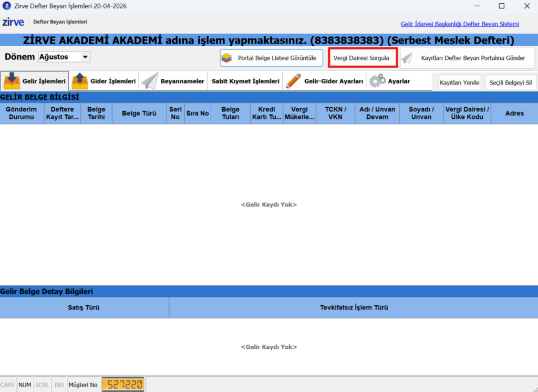Click the Beyannameler paper plane icon

tap(150, 81)
